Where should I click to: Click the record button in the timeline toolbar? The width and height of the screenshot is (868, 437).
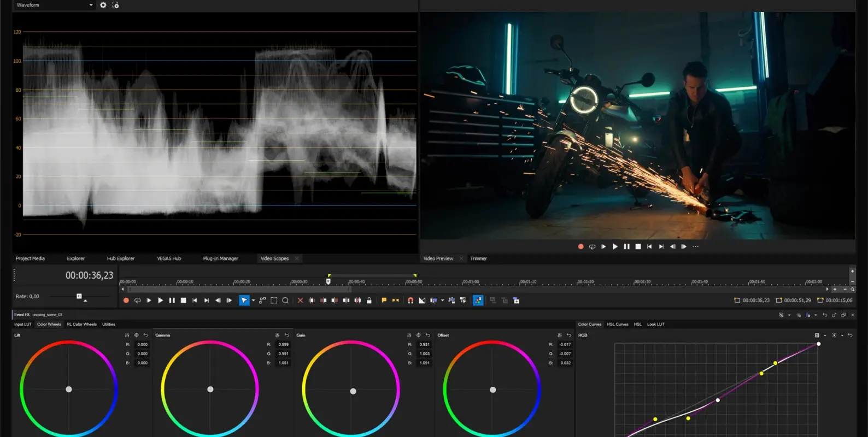(126, 300)
